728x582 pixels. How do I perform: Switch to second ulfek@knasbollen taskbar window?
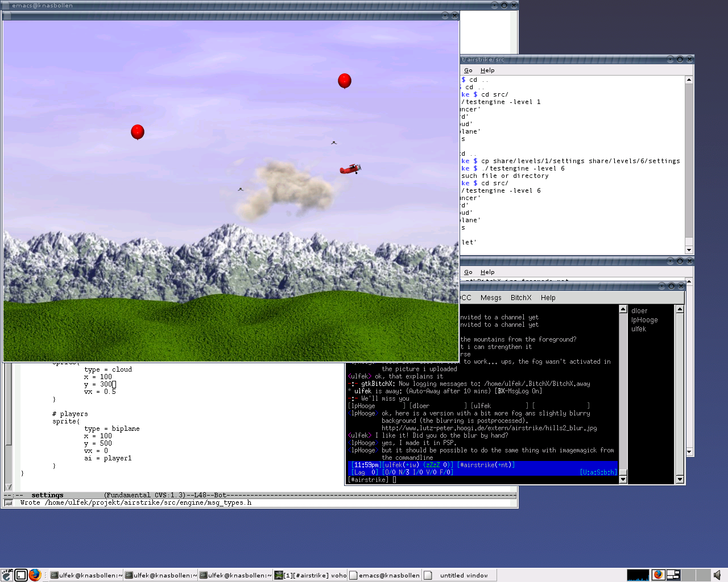[161, 575]
